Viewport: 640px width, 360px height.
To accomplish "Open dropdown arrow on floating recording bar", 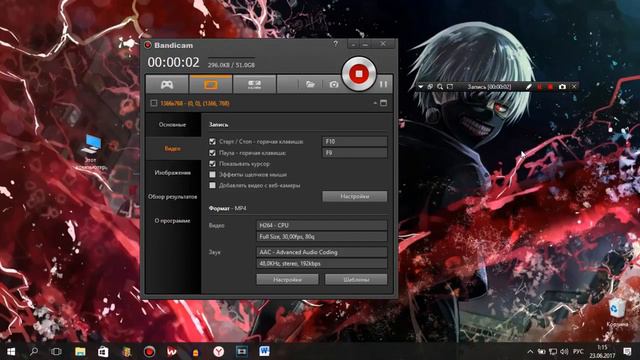I will pyautogui.click(x=421, y=87).
